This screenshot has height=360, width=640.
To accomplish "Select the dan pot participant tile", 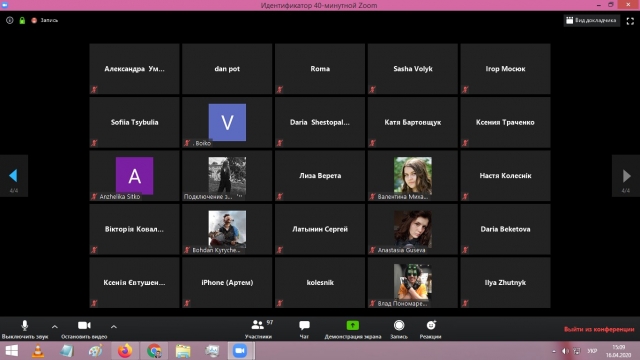I will click(x=227, y=69).
